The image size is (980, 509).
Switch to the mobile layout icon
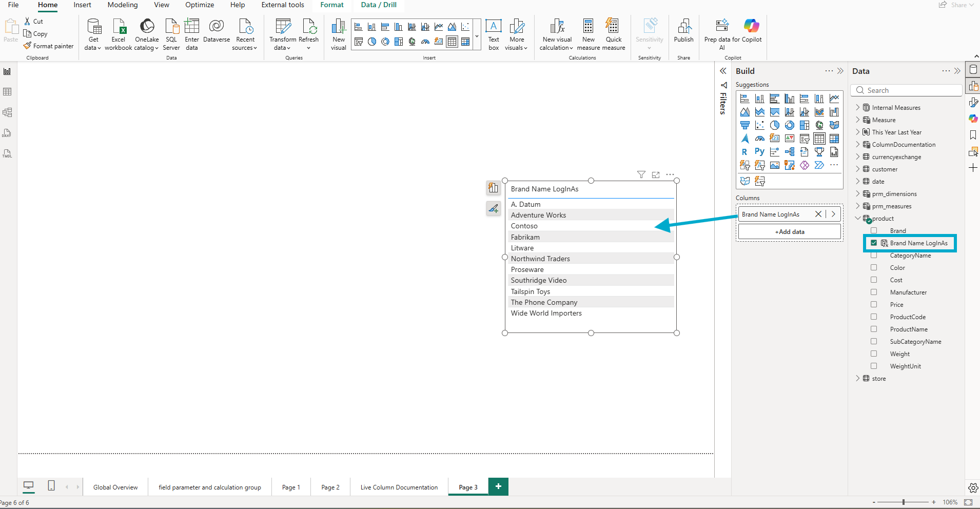point(51,485)
